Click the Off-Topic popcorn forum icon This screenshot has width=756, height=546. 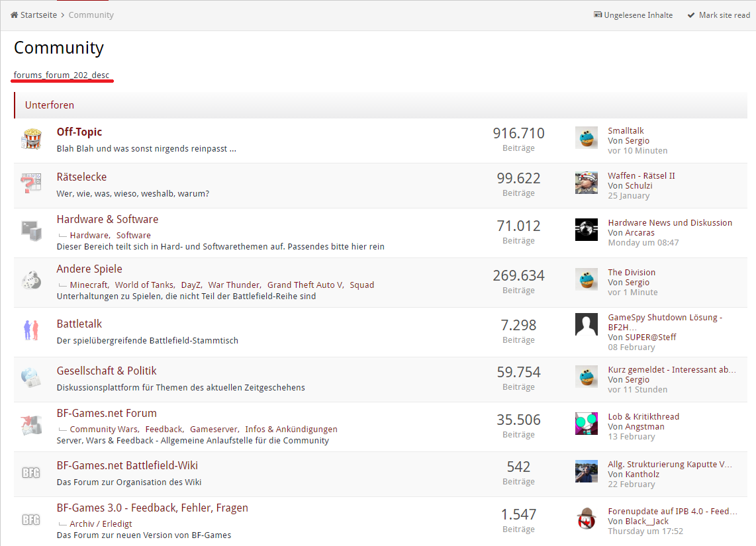point(31,140)
